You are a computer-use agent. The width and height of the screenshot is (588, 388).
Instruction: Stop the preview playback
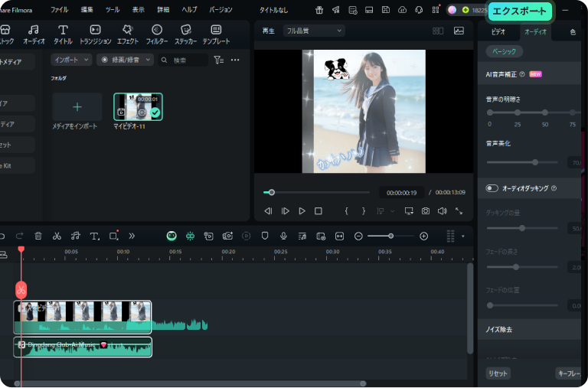pos(318,211)
